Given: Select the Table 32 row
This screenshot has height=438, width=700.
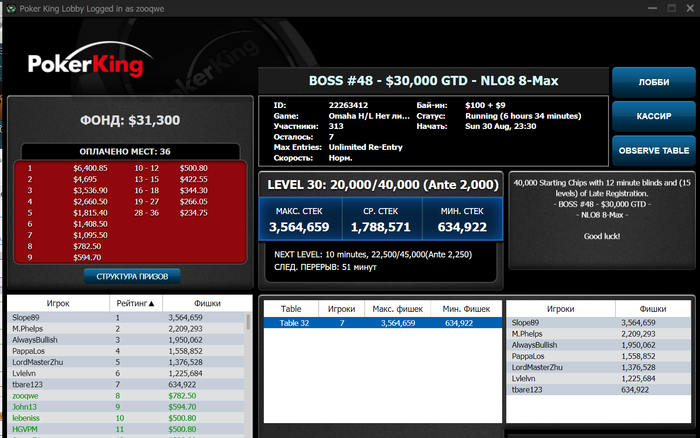Looking at the screenshot, I should point(383,323).
